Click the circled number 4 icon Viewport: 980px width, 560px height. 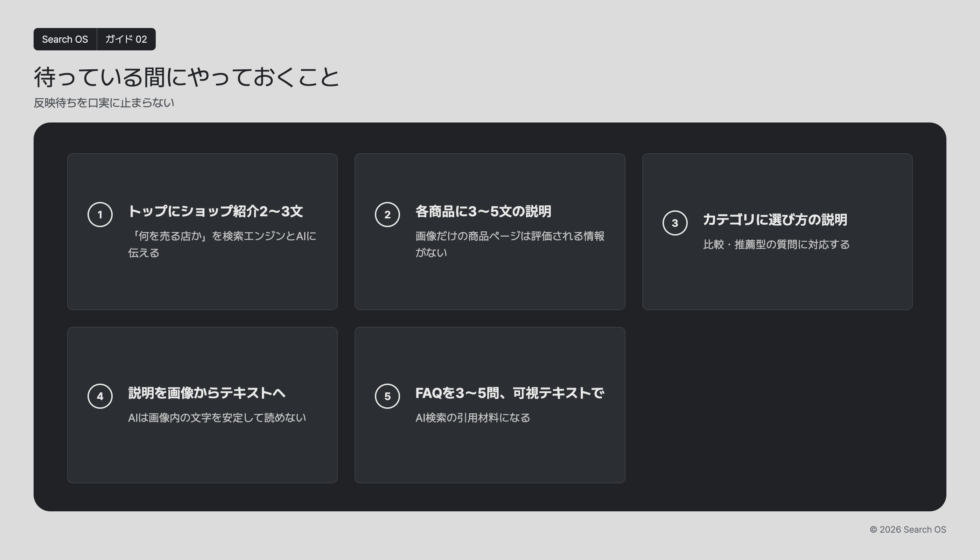click(100, 396)
